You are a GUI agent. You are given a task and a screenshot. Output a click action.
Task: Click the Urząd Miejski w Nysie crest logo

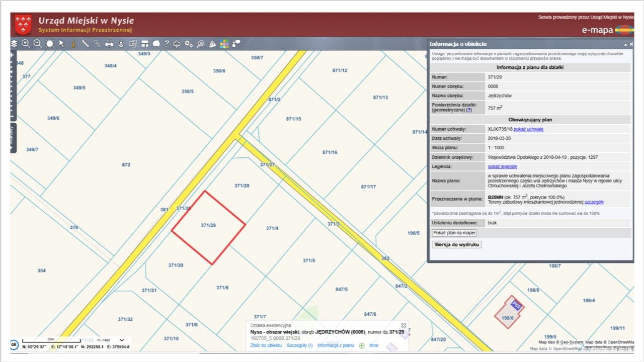23,24
